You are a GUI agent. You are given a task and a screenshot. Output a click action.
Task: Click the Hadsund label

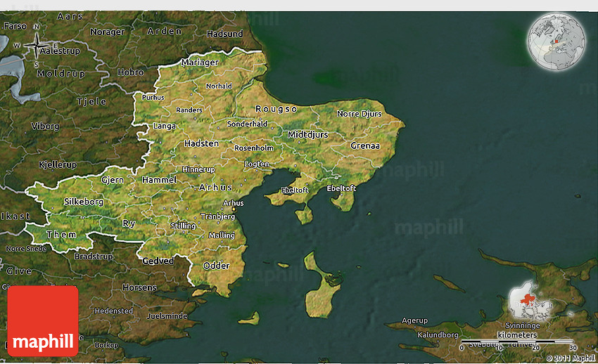pyautogui.click(x=225, y=34)
